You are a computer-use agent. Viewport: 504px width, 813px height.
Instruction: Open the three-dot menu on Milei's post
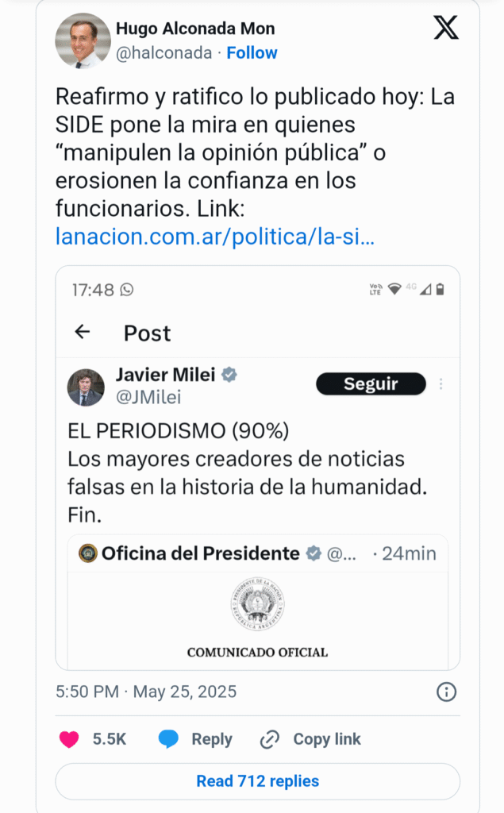(x=441, y=384)
